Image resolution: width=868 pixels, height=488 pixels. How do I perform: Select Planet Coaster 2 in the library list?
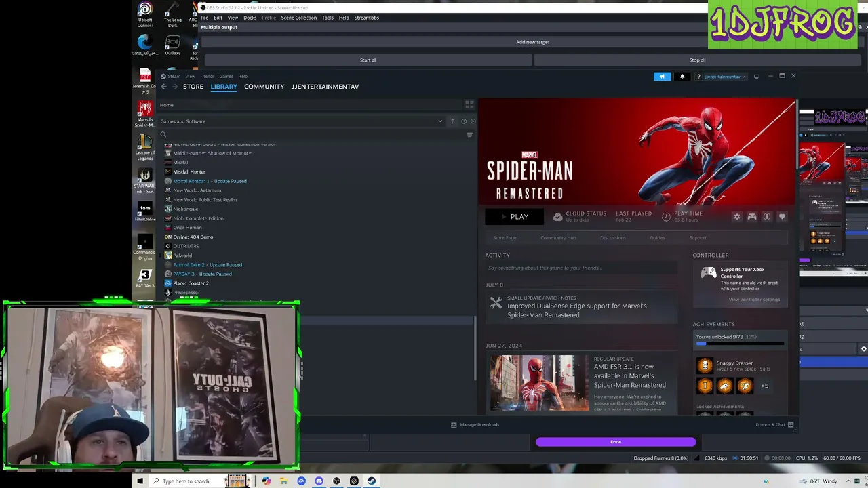coord(191,283)
